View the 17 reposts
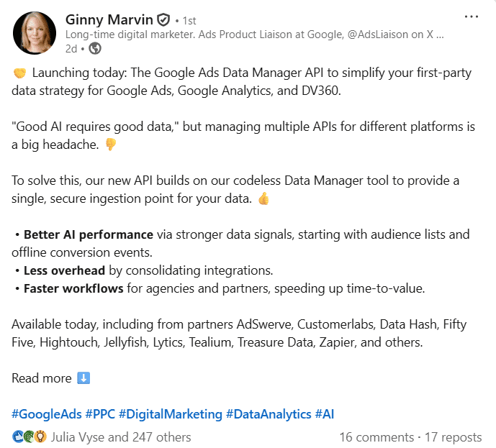The image size is (496, 448). (453, 436)
